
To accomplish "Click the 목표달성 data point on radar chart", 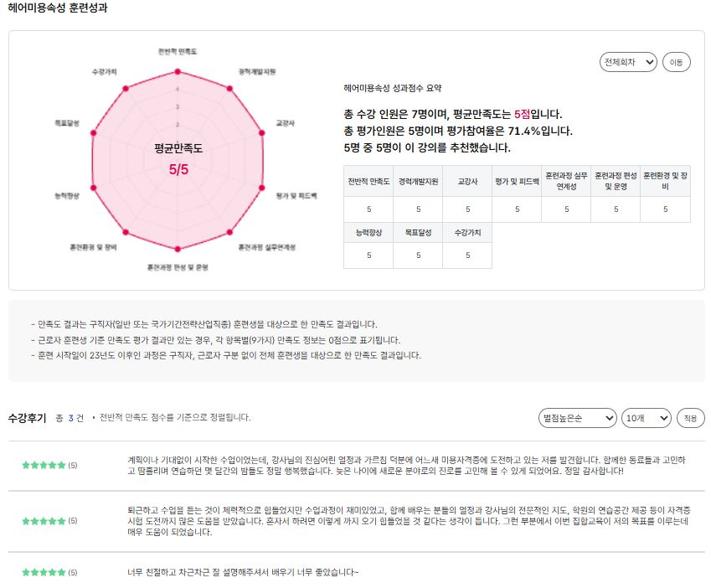I will tap(94, 133).
